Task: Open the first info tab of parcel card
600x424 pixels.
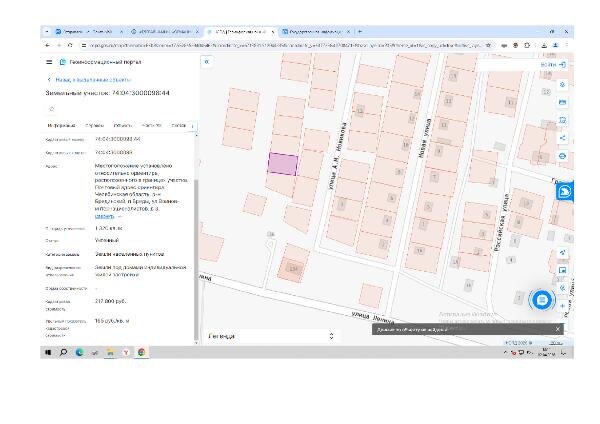Action: tap(61, 126)
